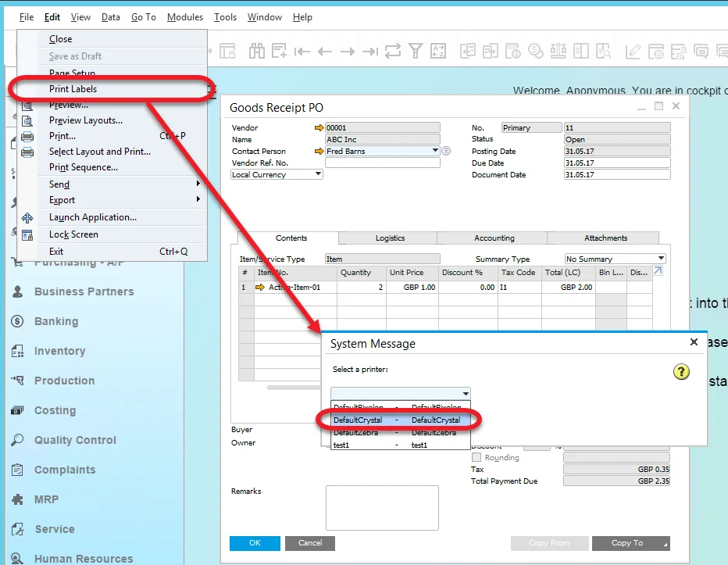This screenshot has height=565, width=728.
Task: Click the vendor link arrow beside 00001
Action: (x=318, y=128)
